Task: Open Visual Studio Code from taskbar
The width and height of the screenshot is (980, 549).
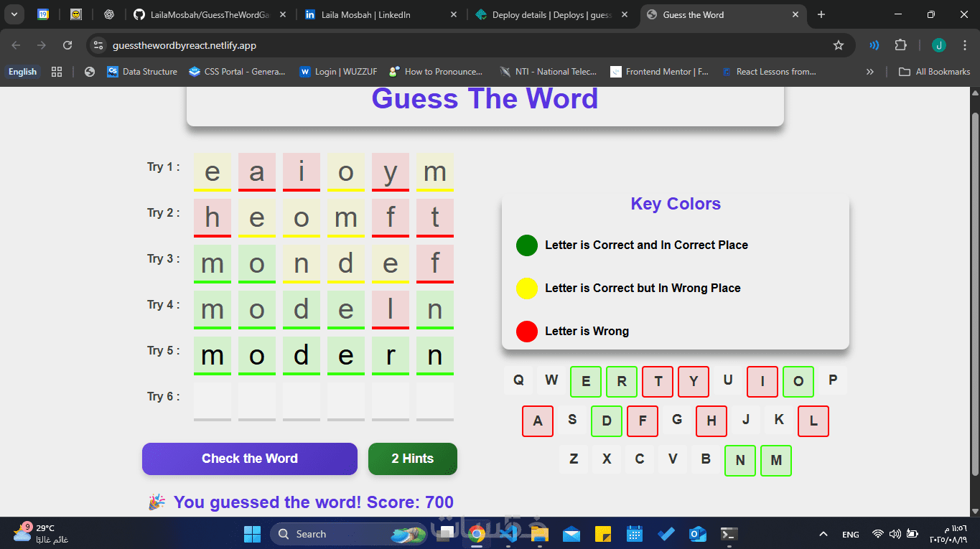Action: point(508,534)
